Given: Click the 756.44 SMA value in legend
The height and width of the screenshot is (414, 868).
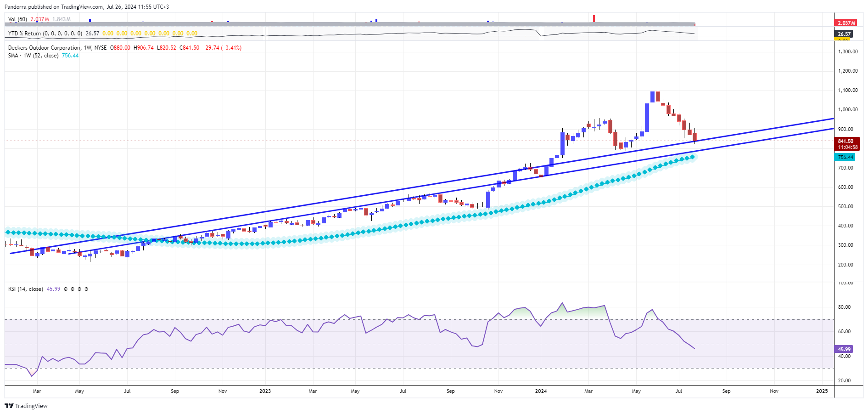Looking at the screenshot, I should click(x=70, y=56).
